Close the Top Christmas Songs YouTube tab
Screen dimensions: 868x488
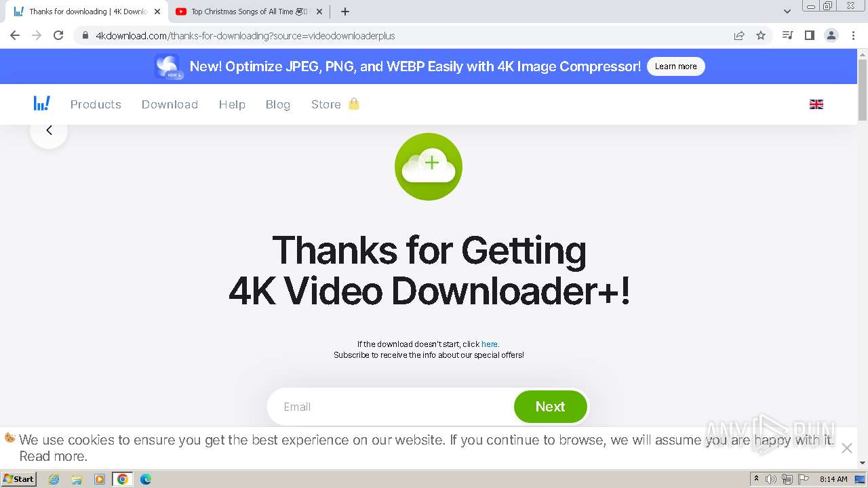(319, 12)
